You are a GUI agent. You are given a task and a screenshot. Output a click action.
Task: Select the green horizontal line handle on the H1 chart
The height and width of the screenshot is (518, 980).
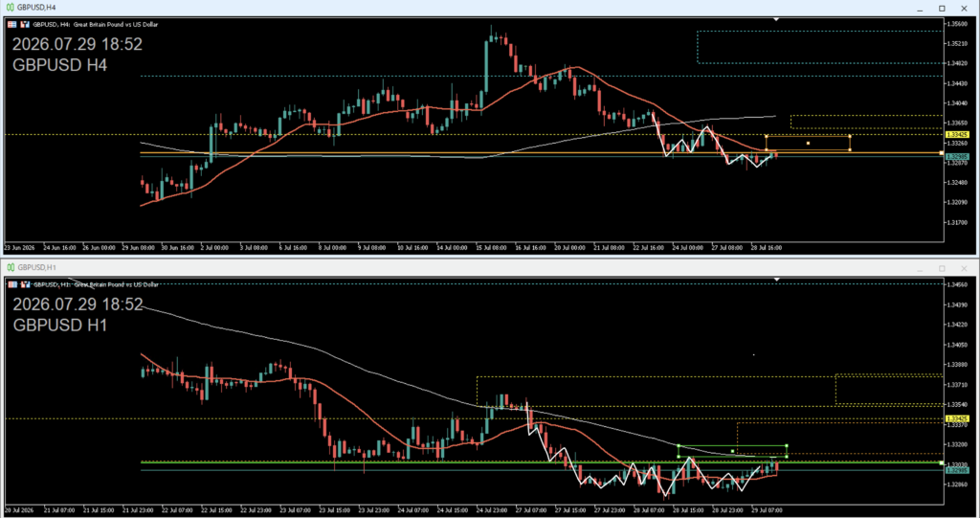click(942, 463)
